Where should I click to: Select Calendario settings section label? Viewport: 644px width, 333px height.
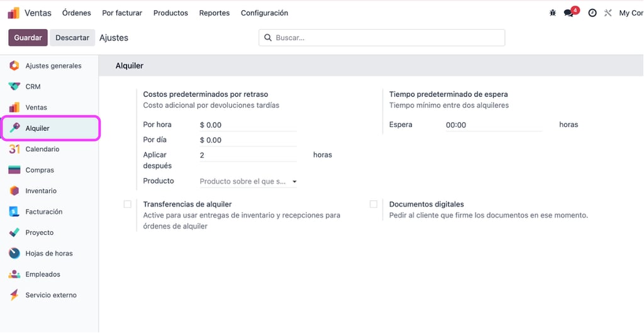point(42,149)
